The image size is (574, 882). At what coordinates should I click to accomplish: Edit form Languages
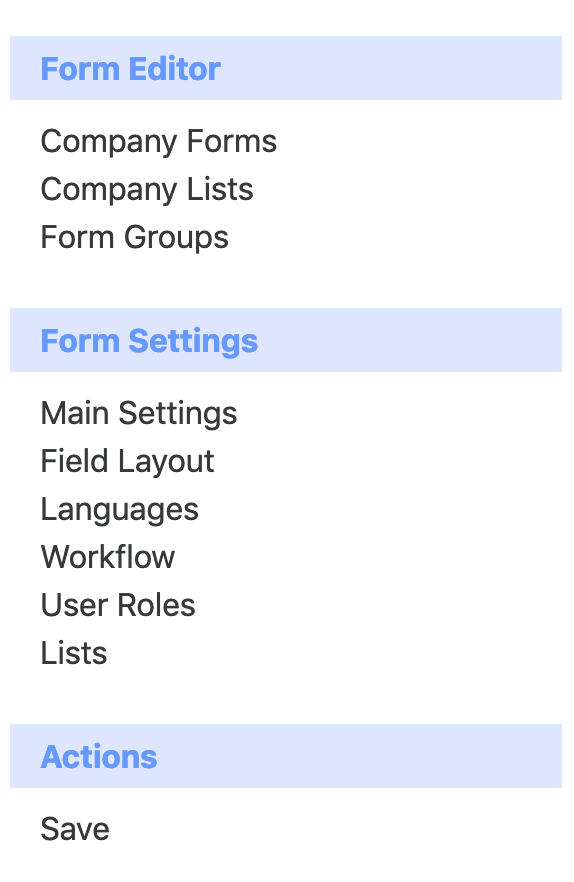(119, 510)
